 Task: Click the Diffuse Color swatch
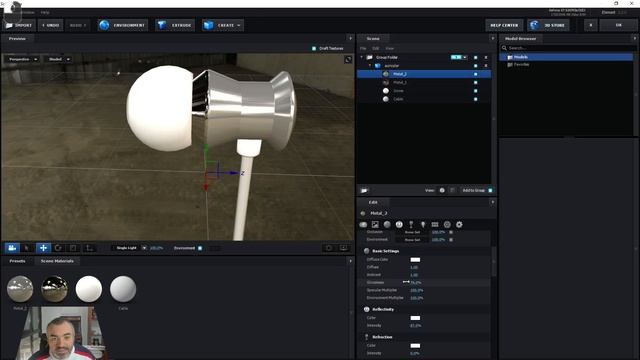[x=415, y=260]
